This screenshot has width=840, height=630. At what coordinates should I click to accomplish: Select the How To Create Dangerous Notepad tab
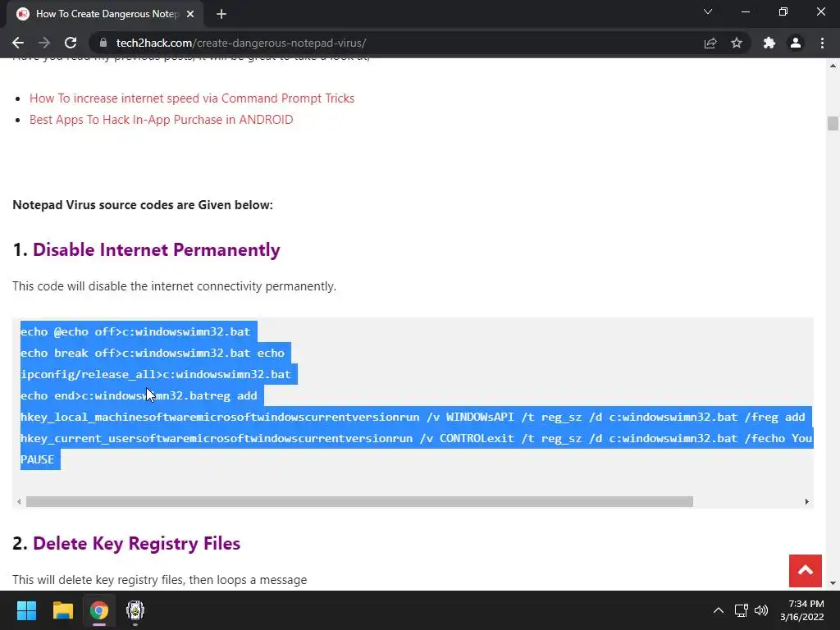coord(106,14)
